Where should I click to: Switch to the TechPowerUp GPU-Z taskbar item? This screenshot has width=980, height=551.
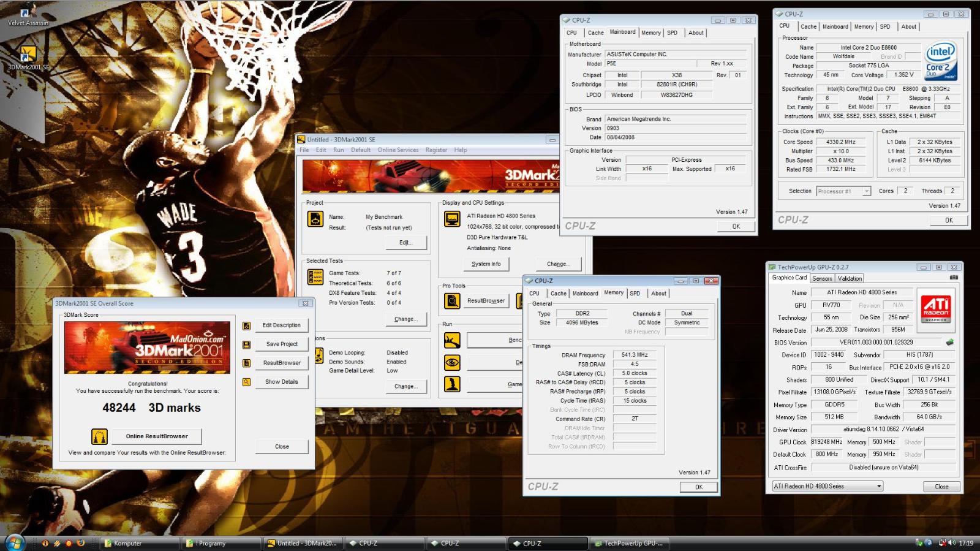629,543
